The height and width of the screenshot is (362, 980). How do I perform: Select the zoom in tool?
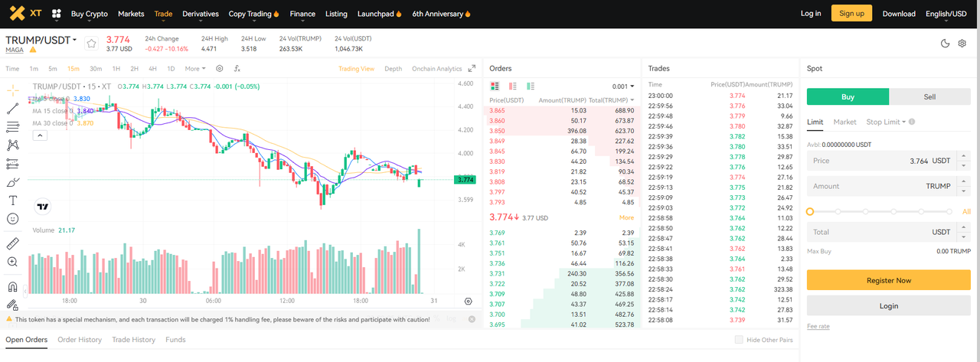(x=13, y=262)
